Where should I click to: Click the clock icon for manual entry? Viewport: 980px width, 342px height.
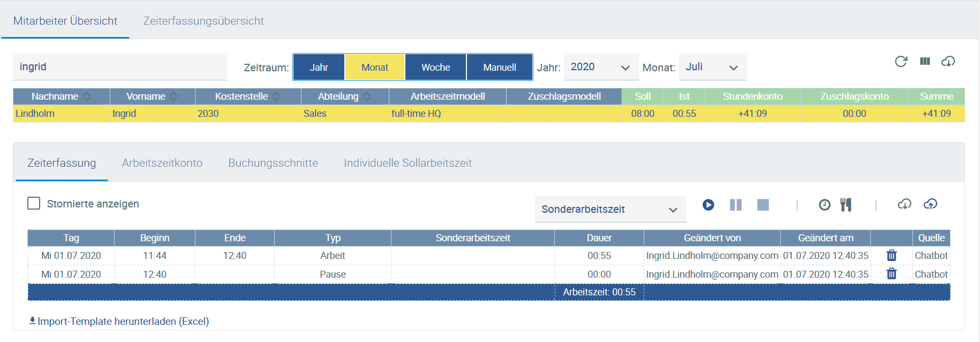pos(825,205)
